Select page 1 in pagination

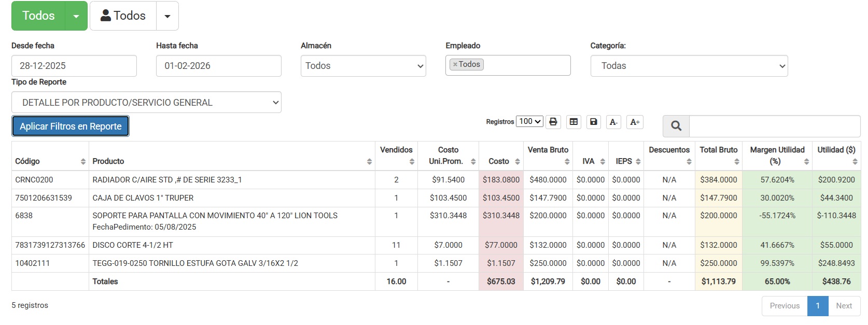[818, 306]
